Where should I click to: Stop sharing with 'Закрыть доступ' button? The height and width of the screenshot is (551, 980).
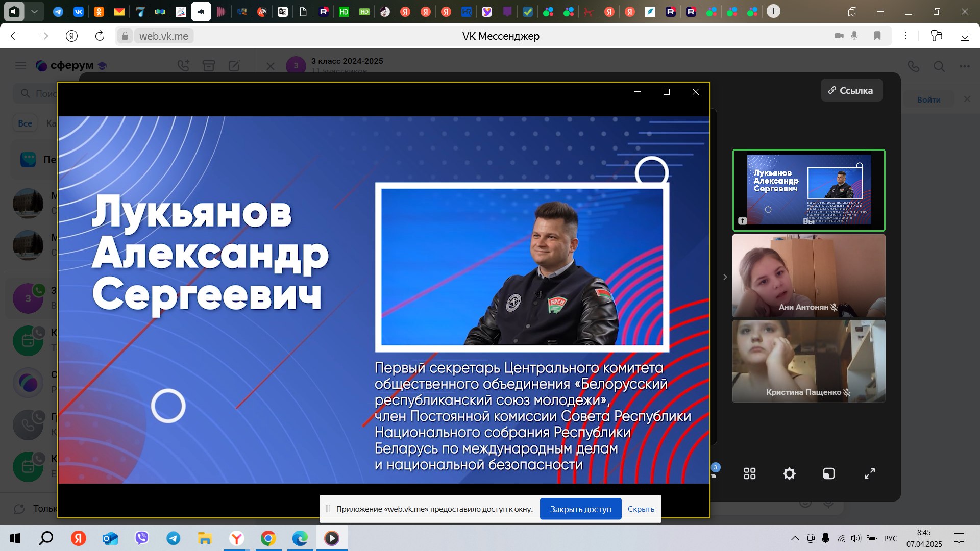tap(580, 509)
